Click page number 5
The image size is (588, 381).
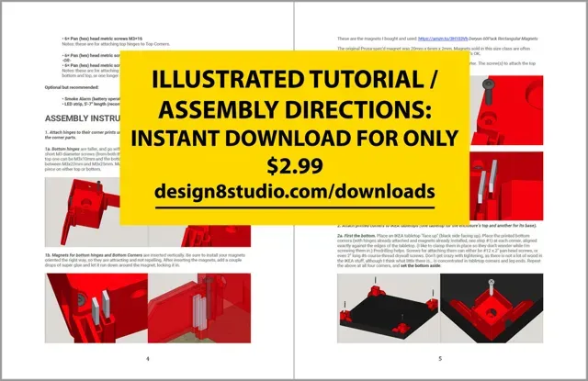[440, 359]
